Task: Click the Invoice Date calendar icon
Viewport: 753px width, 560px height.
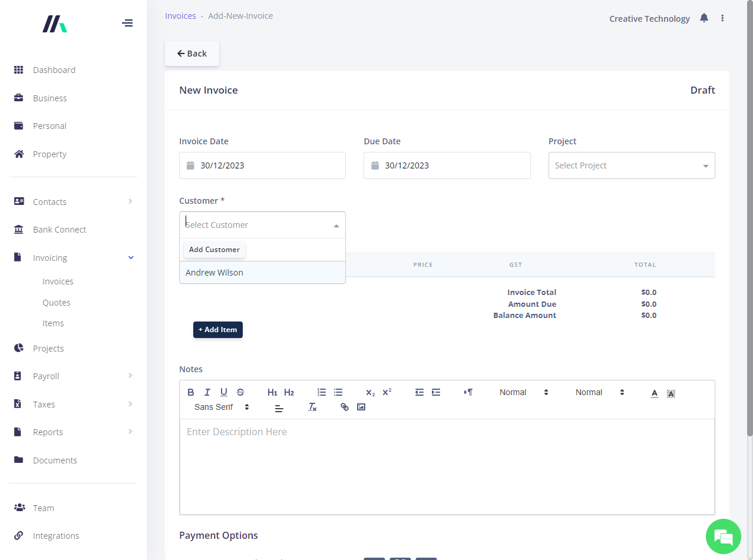Action: [190, 165]
